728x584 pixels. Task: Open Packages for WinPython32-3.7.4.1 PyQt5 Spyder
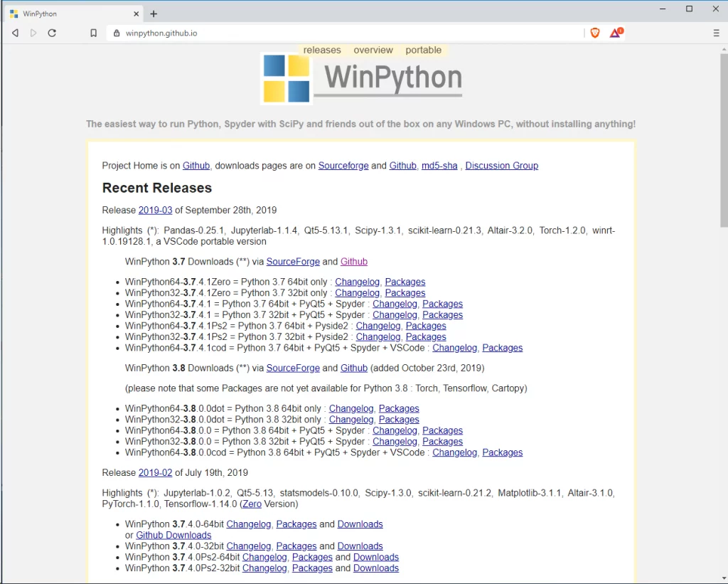(442, 315)
